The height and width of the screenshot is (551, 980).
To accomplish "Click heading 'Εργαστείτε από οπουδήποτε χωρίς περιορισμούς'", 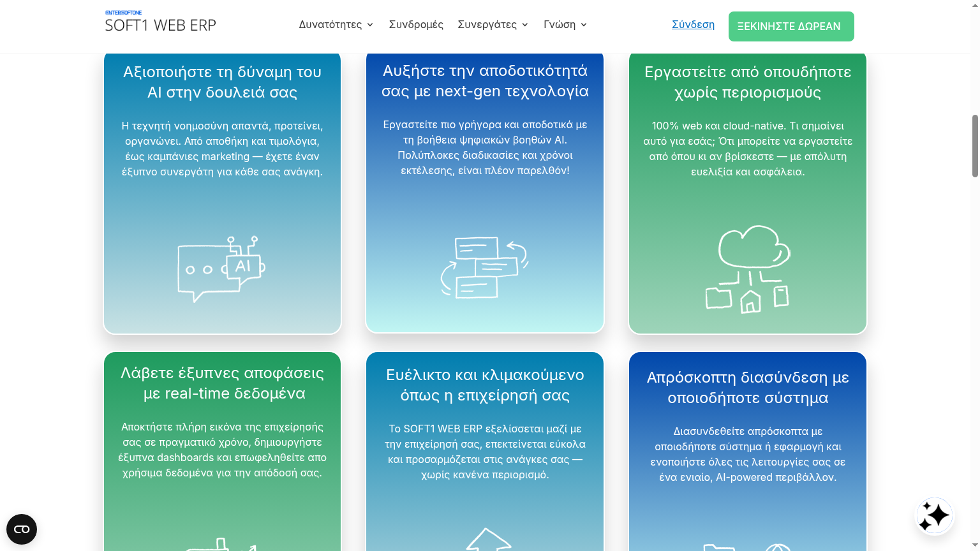I will click(748, 82).
